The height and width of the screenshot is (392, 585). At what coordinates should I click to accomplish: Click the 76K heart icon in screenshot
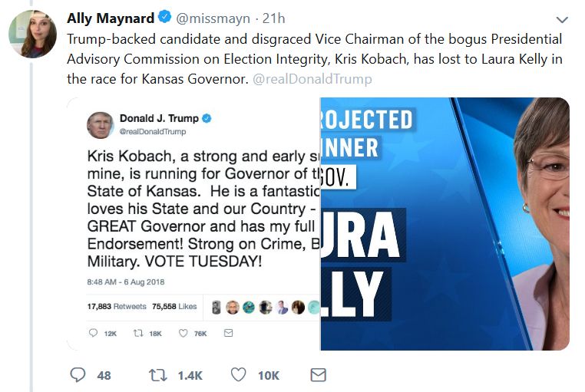[183, 333]
